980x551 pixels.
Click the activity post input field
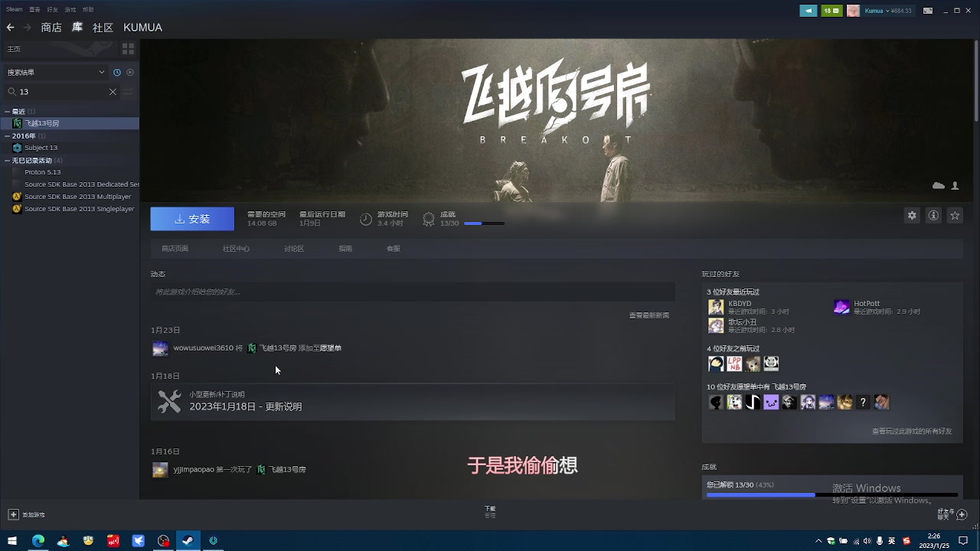[x=413, y=292]
